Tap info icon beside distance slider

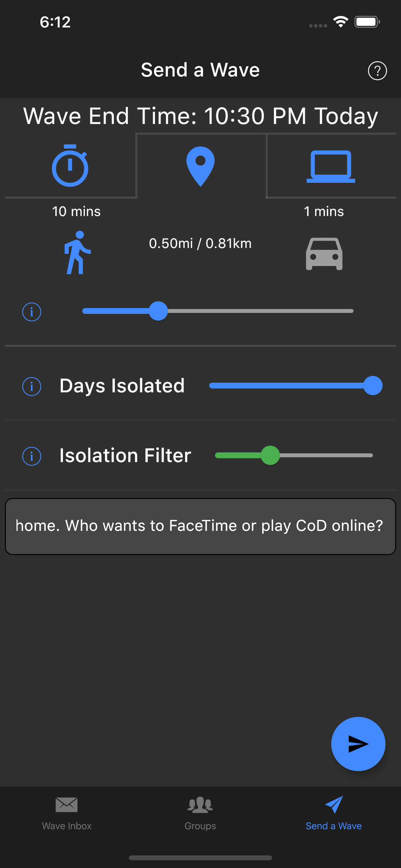tap(32, 312)
